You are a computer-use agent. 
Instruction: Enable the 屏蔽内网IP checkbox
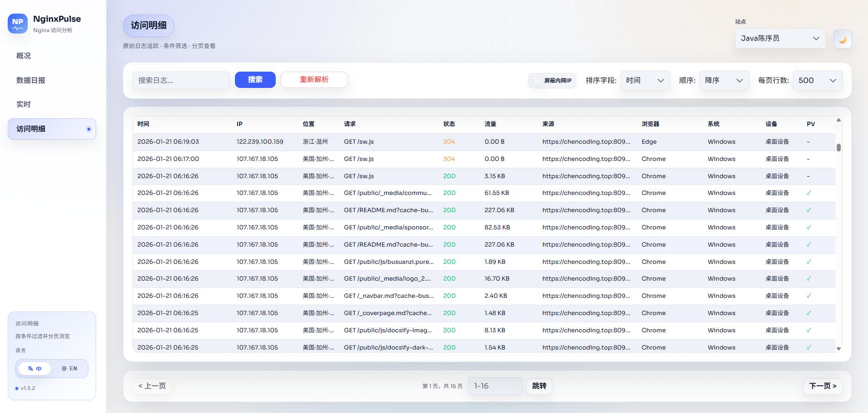pyautogui.click(x=537, y=81)
